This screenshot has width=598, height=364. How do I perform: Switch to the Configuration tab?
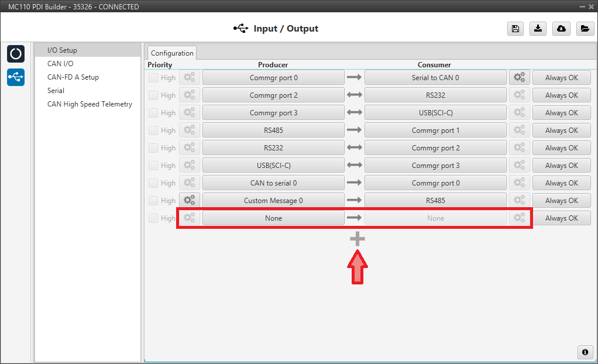(172, 53)
